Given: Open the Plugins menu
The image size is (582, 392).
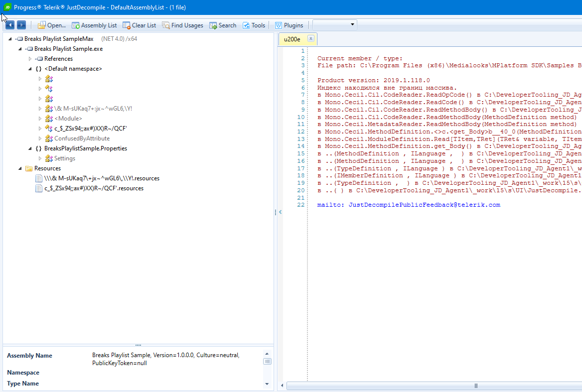Looking at the screenshot, I should point(289,25).
